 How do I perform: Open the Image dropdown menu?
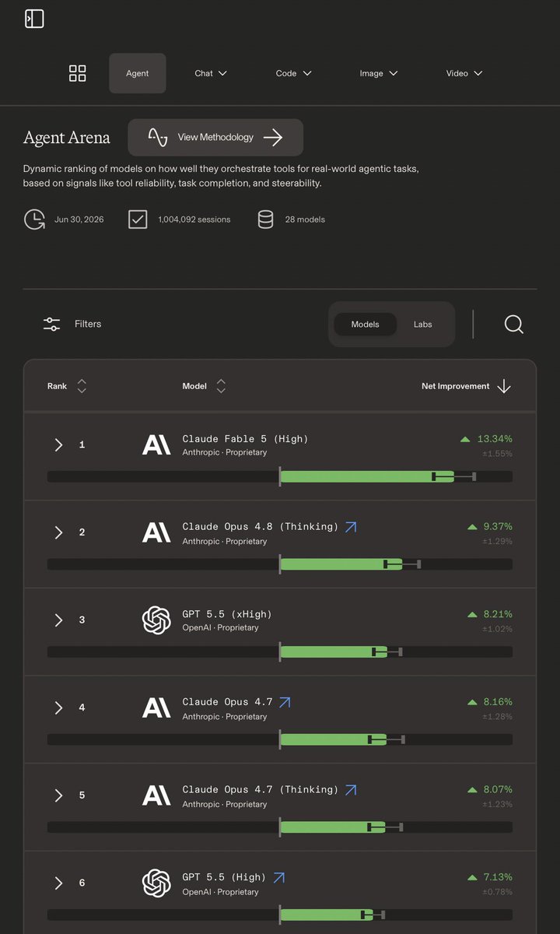(379, 73)
